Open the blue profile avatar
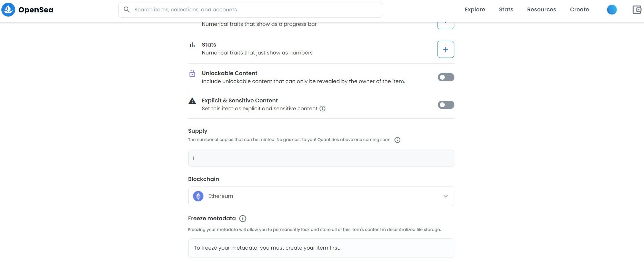Viewport: 644px width, 262px height. pos(612,10)
